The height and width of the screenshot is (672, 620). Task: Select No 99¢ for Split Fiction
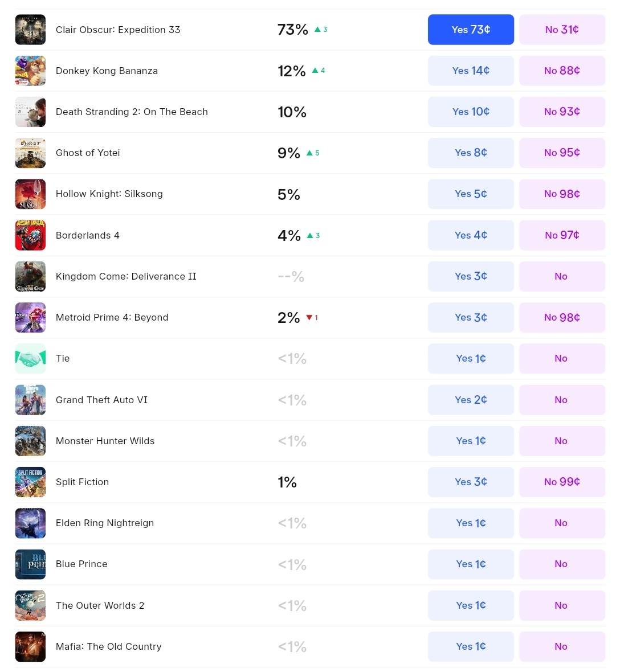(x=562, y=482)
